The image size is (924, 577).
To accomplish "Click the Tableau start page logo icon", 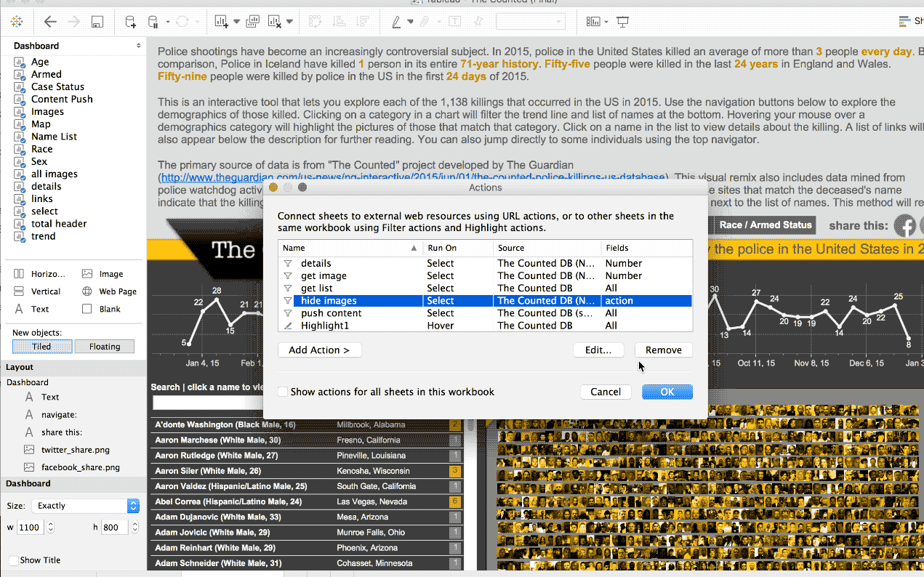I will pyautogui.click(x=16, y=22).
